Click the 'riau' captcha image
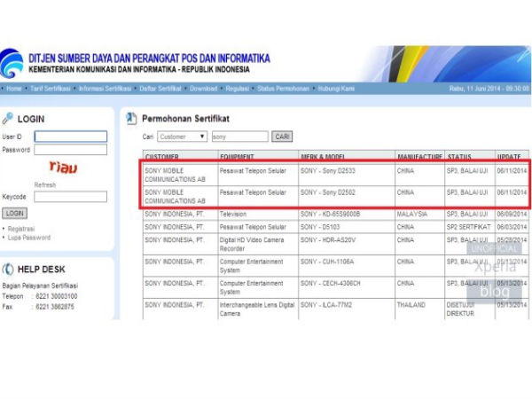 coord(64,167)
